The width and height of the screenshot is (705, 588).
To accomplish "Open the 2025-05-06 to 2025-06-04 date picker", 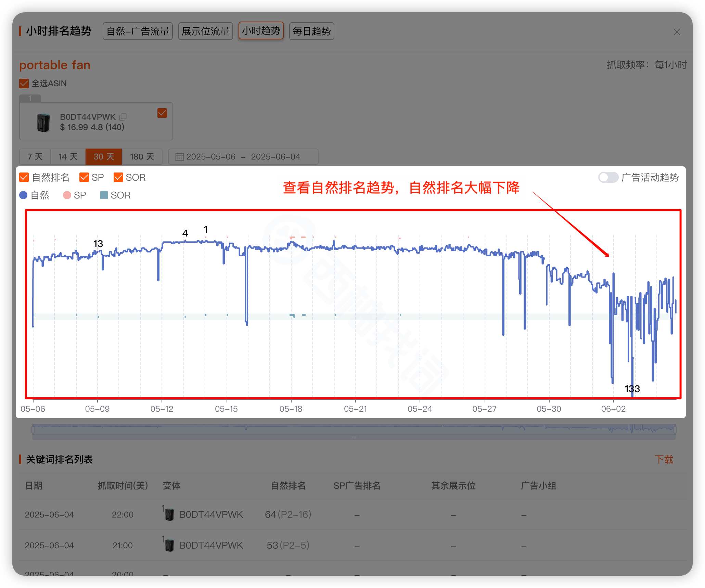I will click(x=243, y=157).
